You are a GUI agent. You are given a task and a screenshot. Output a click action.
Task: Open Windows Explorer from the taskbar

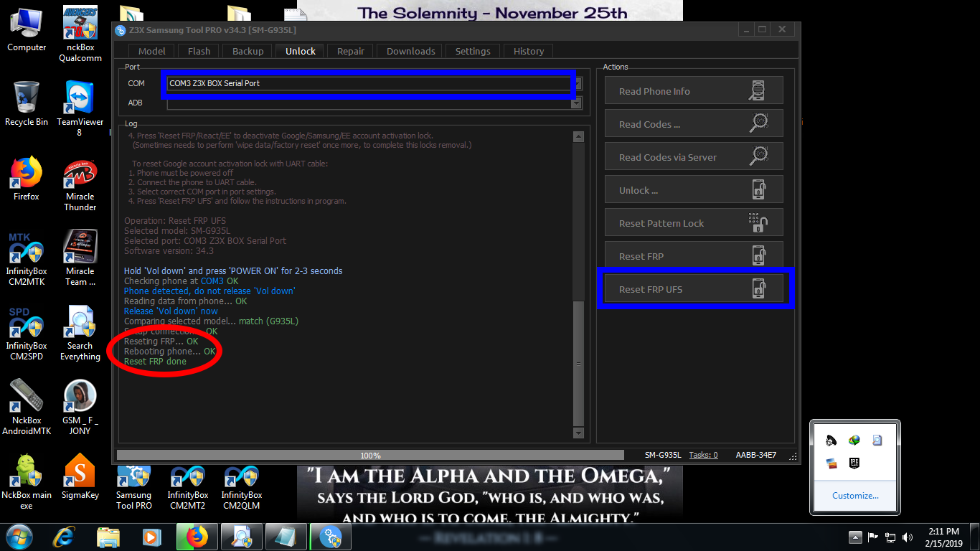[x=108, y=537]
